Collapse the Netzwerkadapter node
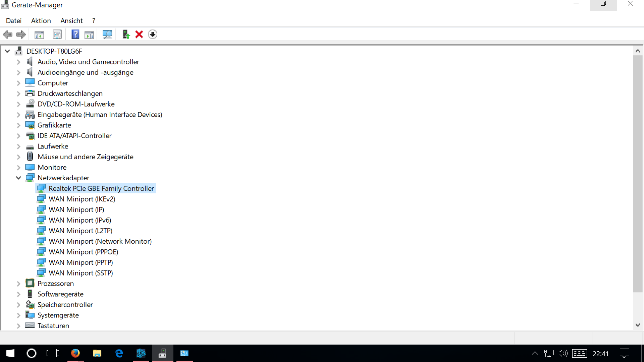 click(x=18, y=178)
